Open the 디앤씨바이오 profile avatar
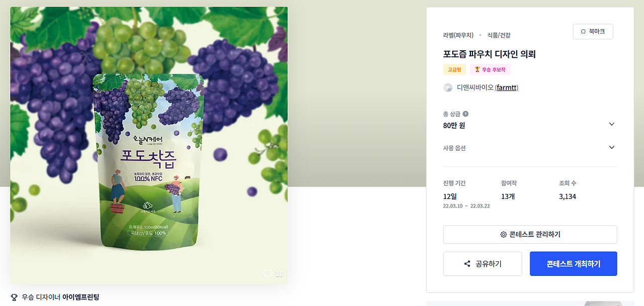 448,87
